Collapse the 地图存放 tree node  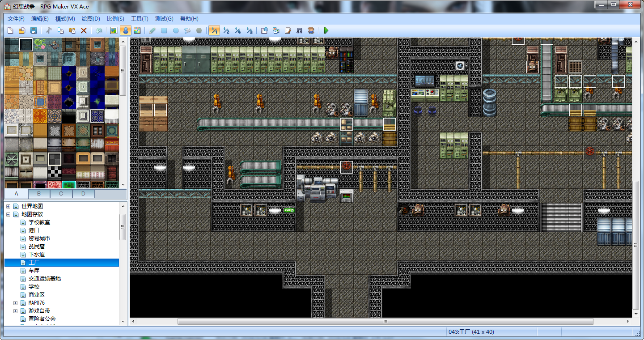click(8, 214)
